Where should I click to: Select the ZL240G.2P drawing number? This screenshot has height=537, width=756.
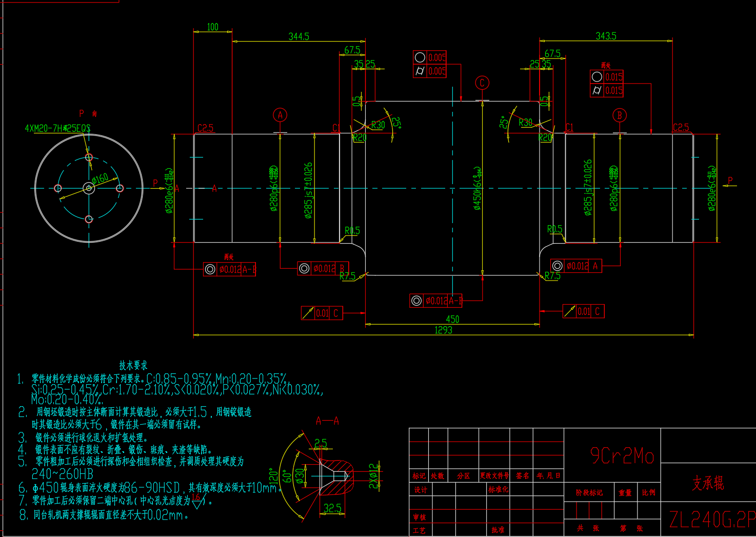(712, 520)
